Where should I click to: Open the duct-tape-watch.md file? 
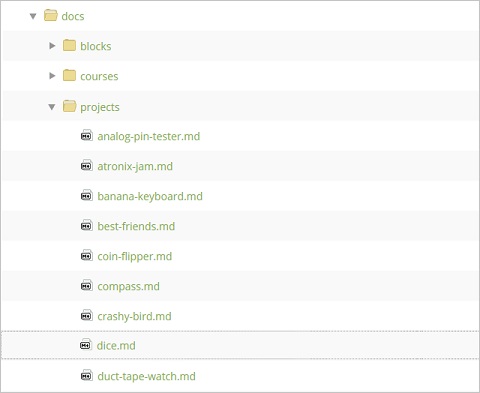click(146, 376)
